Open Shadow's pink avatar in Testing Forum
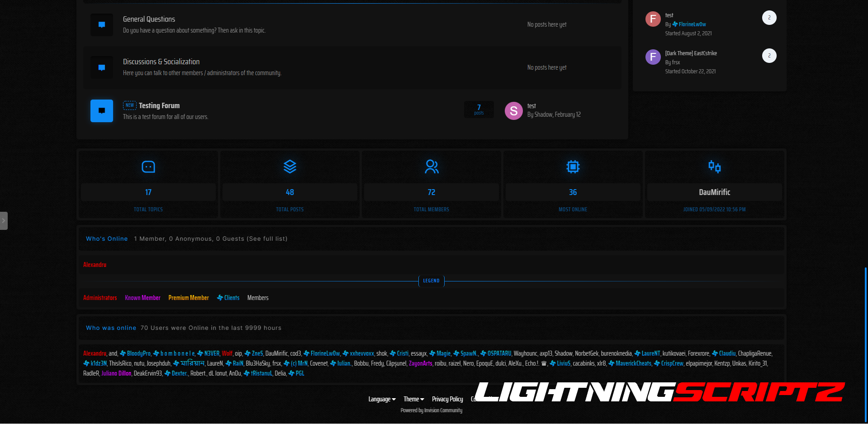868x424 pixels. pyautogui.click(x=514, y=111)
